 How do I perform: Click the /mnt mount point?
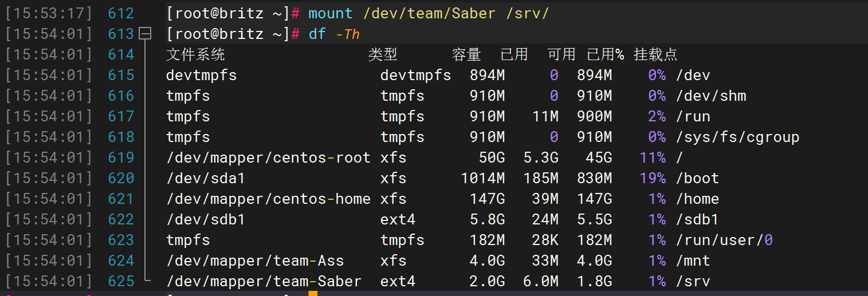[x=693, y=261]
